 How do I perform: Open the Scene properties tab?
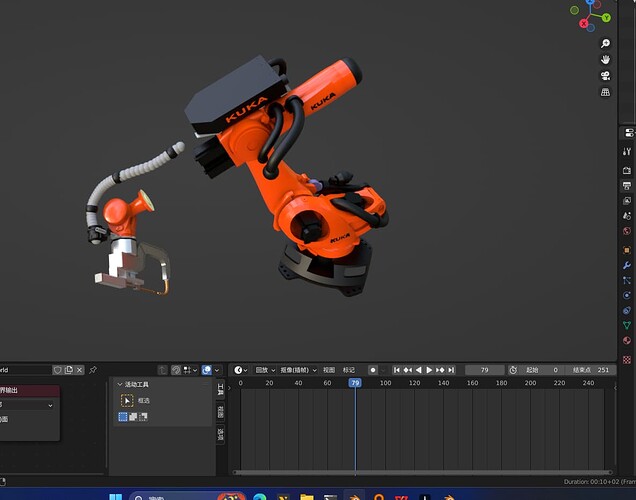(627, 216)
